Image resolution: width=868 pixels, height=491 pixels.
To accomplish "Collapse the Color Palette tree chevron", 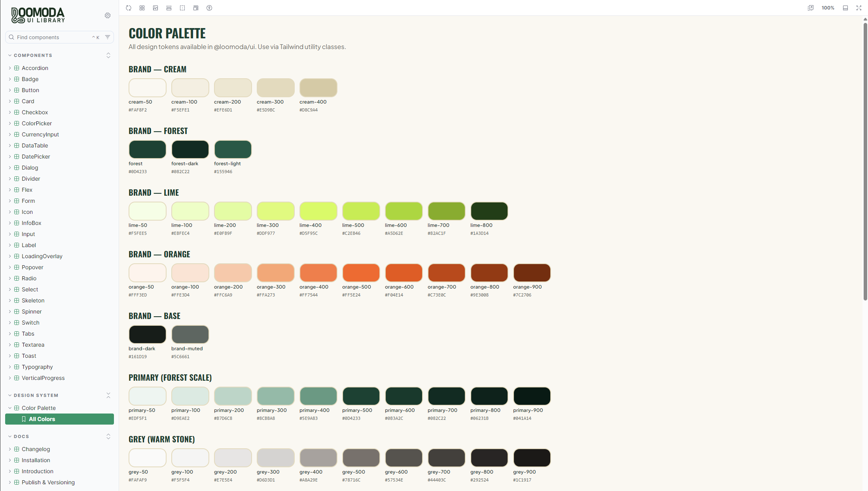I will coord(10,408).
